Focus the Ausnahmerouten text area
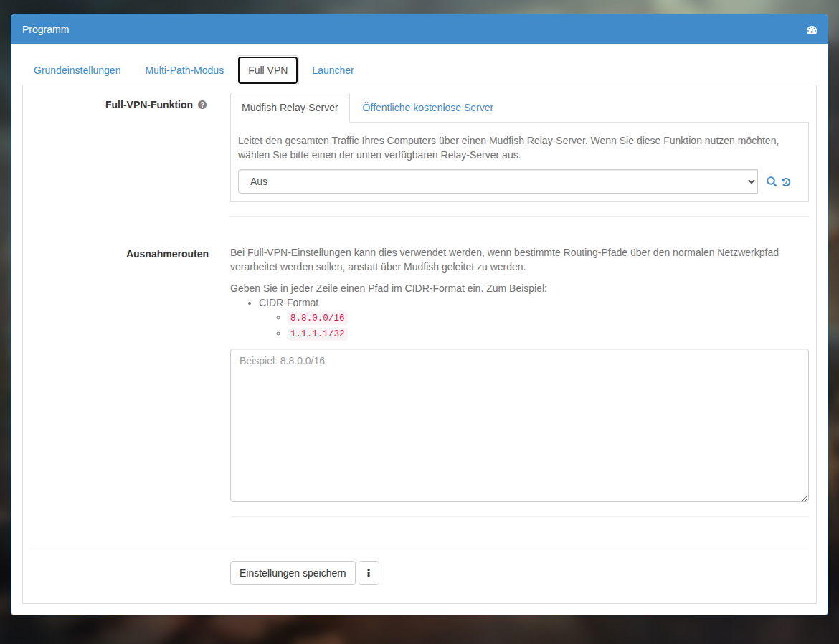 (519, 425)
